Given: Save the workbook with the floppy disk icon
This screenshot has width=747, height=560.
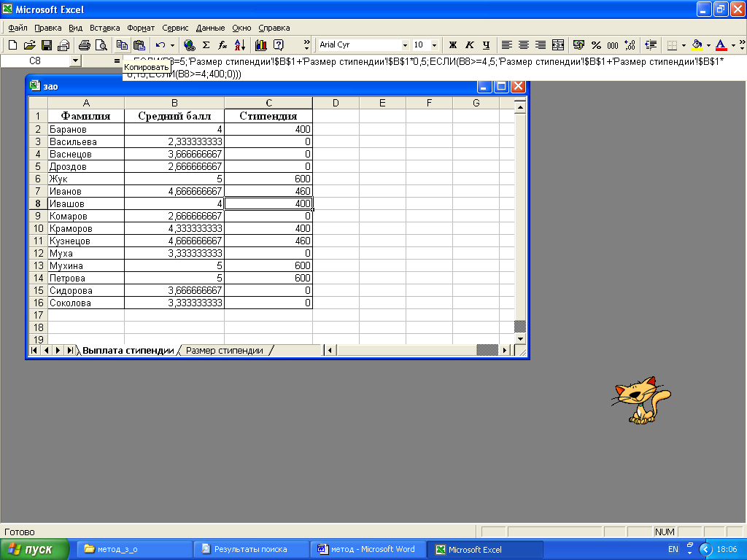Looking at the screenshot, I should point(46,44).
